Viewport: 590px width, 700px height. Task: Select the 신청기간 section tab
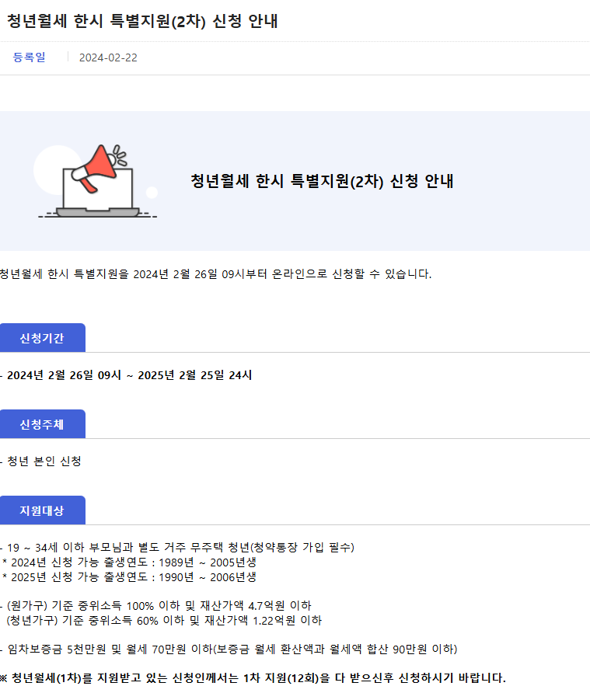pyautogui.click(x=43, y=338)
